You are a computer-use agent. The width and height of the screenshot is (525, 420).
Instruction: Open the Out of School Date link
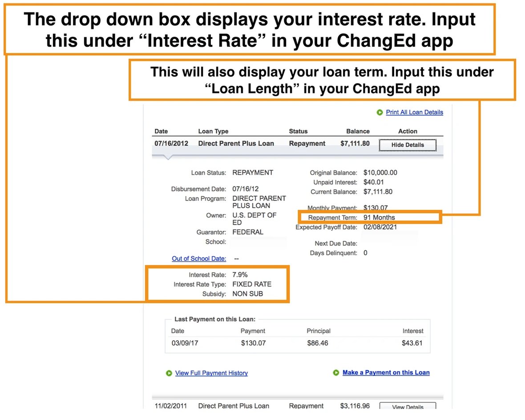(199, 258)
